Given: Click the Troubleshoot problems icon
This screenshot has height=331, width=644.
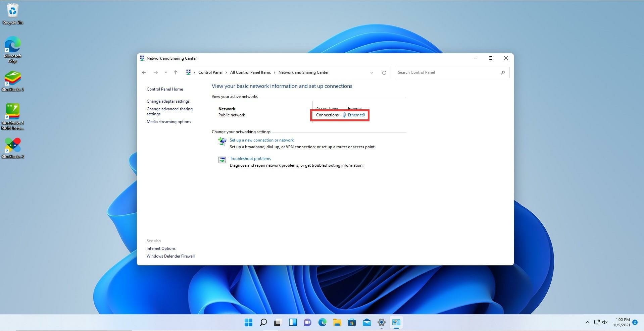Looking at the screenshot, I should tap(222, 160).
